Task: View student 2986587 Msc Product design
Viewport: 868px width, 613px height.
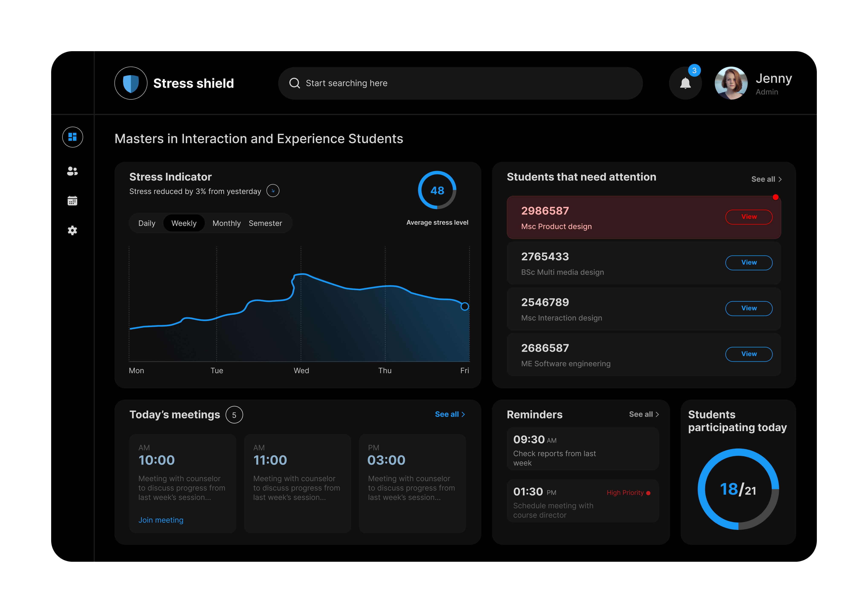Action: pos(749,217)
